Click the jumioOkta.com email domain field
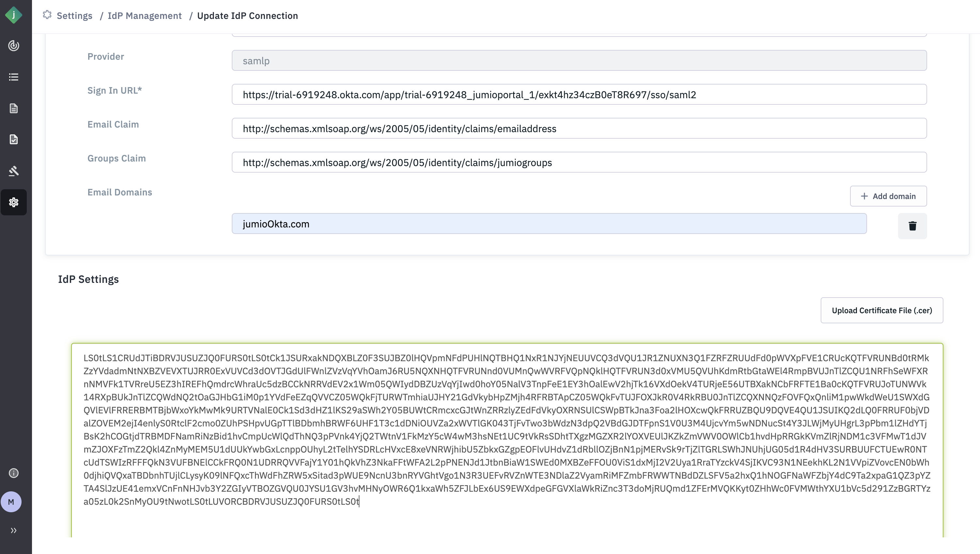This screenshot has width=980, height=554. click(x=549, y=224)
